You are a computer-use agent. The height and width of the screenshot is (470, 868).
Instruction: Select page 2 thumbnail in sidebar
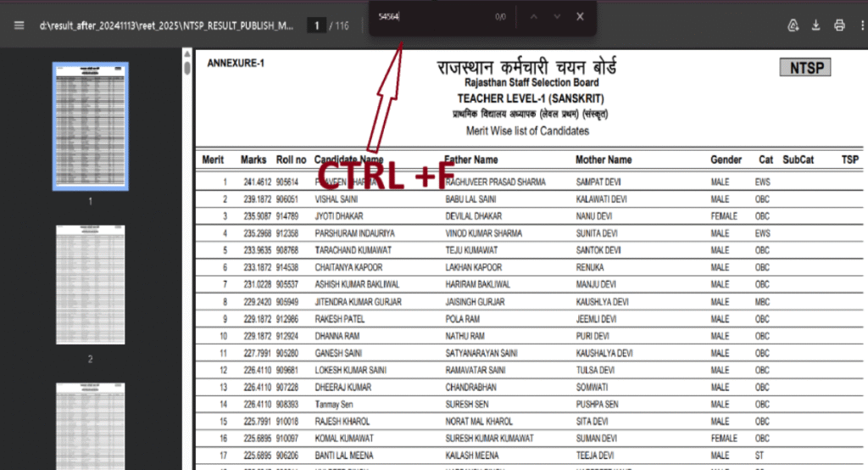click(x=90, y=284)
